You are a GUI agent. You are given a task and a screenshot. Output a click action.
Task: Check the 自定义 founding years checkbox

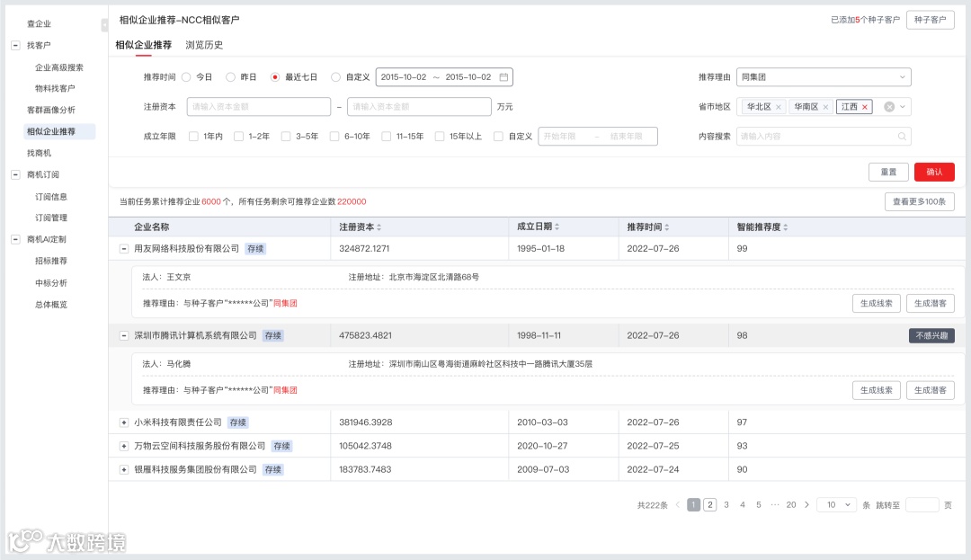click(x=498, y=136)
